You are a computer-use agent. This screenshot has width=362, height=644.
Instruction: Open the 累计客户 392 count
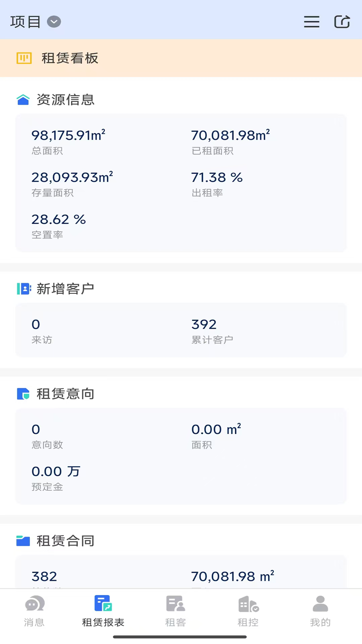pyautogui.click(x=204, y=325)
